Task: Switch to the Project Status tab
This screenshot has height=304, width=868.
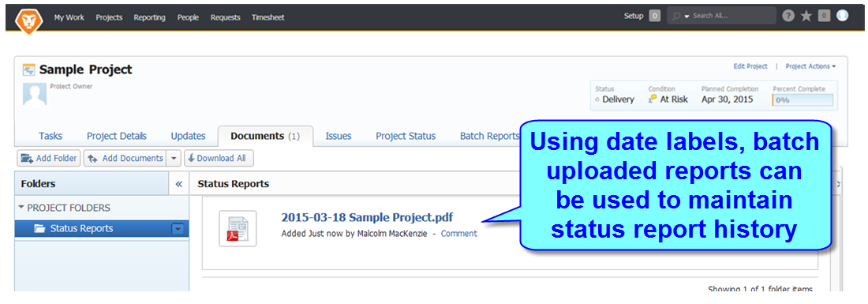Action: tap(406, 137)
